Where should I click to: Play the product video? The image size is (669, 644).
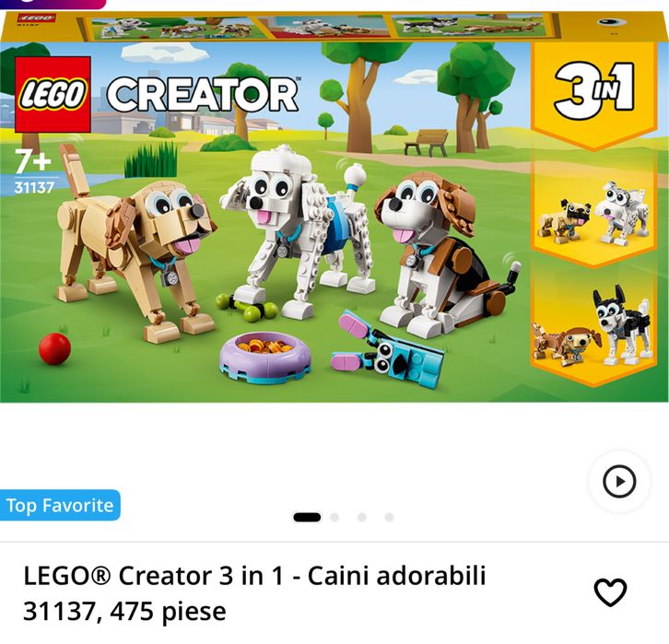click(x=619, y=482)
